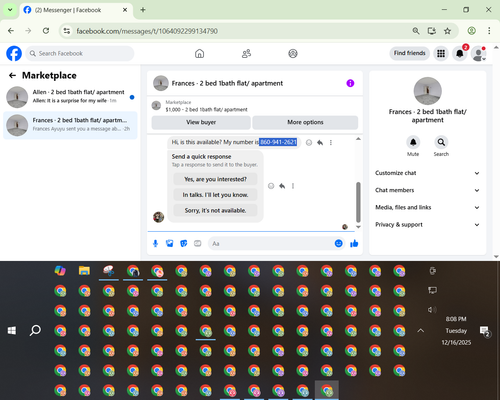Open the volume control in system tray
500x400 pixels.
pyautogui.click(x=432, y=310)
